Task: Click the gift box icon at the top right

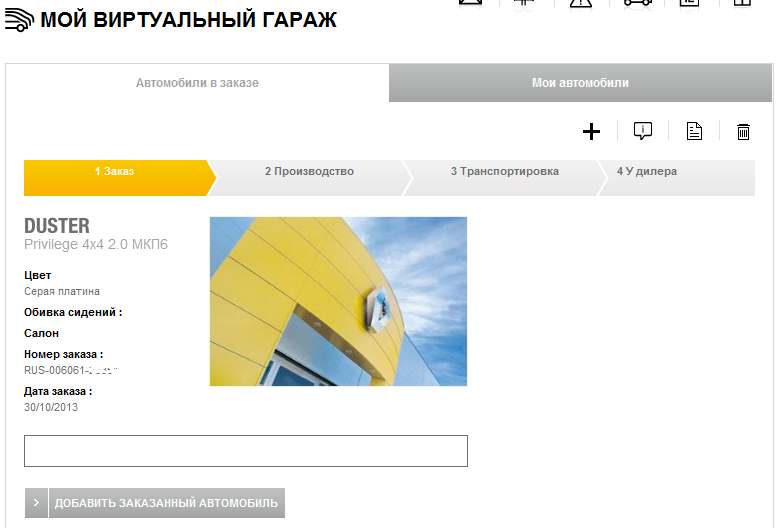Action: [x=742, y=2]
